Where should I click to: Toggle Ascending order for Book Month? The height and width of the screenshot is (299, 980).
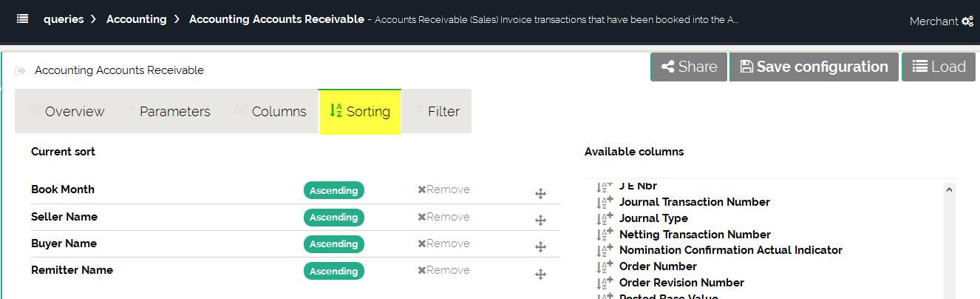pos(333,190)
